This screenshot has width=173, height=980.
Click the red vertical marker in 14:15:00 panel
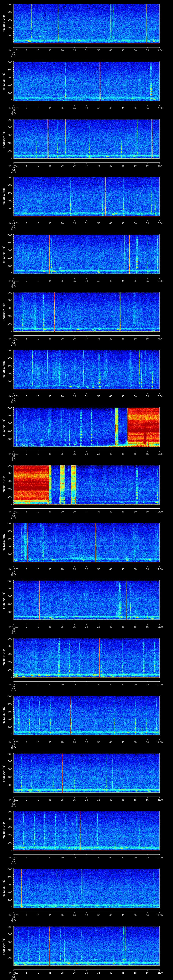tap(80, 831)
